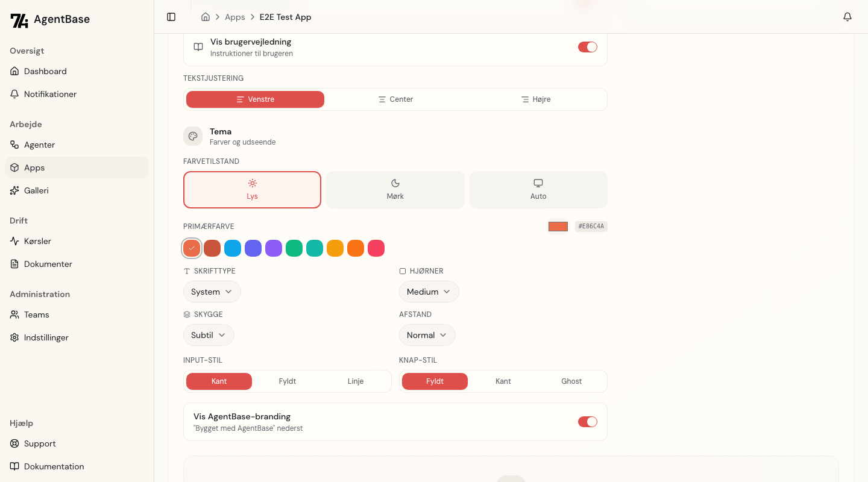Select Ghost button style
The height and width of the screenshot is (482, 868).
pos(571,381)
